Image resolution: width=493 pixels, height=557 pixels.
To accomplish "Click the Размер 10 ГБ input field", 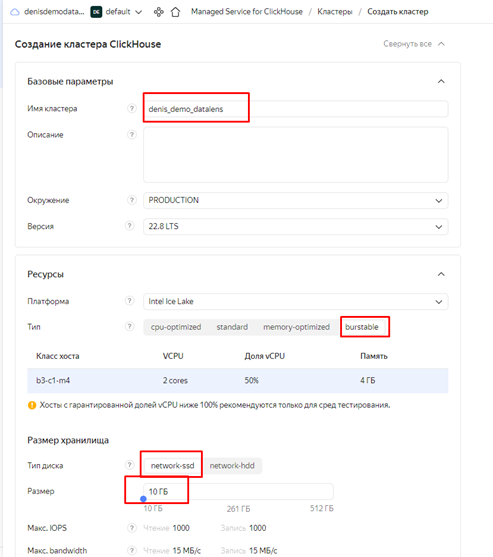I will pos(238,492).
